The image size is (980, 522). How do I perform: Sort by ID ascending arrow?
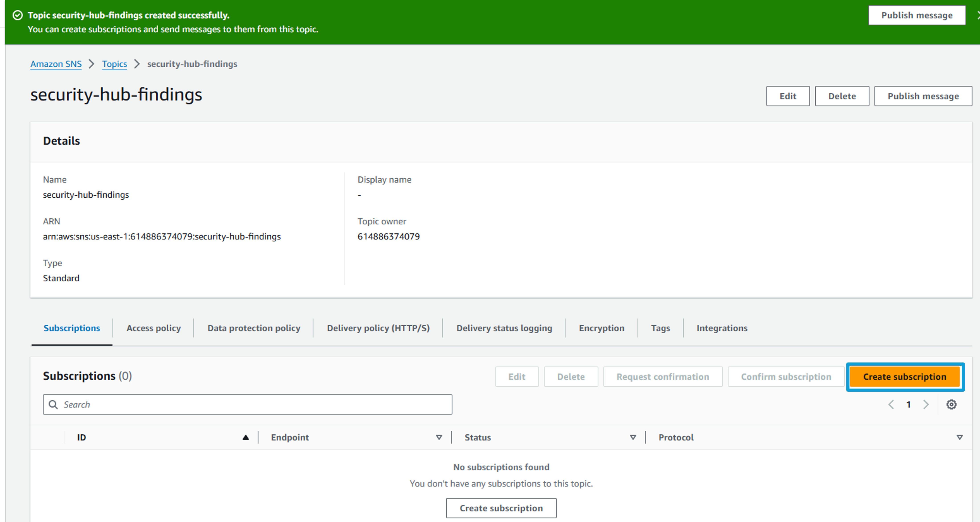click(x=246, y=438)
